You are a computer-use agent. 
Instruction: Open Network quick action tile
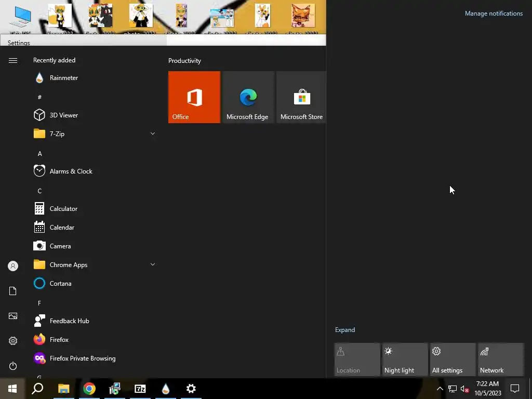(500, 360)
